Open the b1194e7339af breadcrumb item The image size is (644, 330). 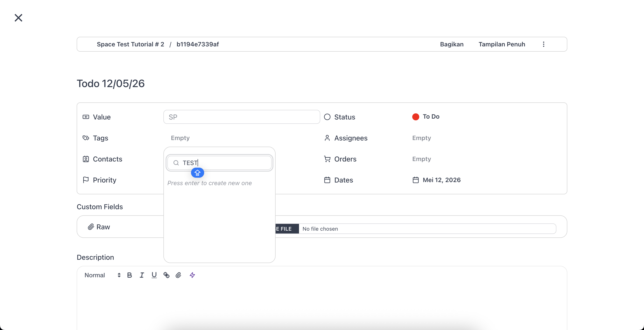coord(198,44)
